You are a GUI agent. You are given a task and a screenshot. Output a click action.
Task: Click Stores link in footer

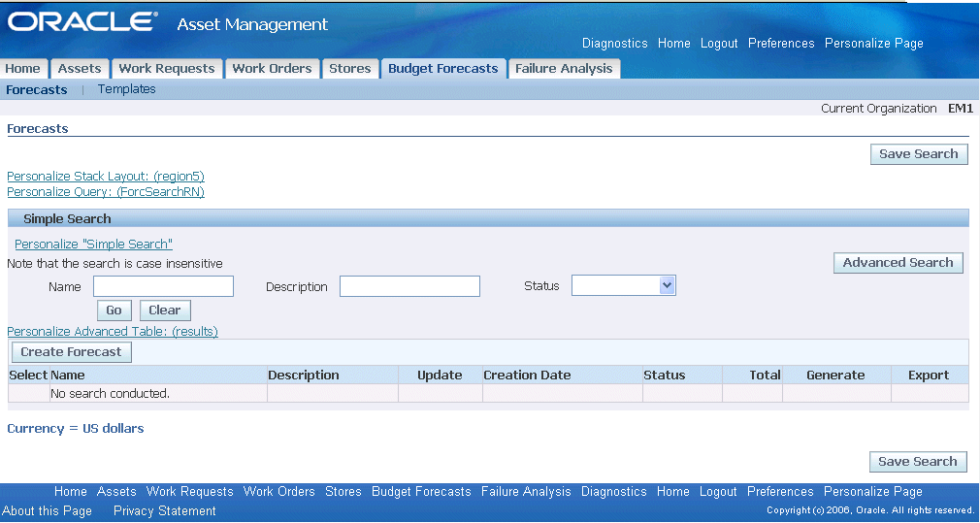pos(343,491)
